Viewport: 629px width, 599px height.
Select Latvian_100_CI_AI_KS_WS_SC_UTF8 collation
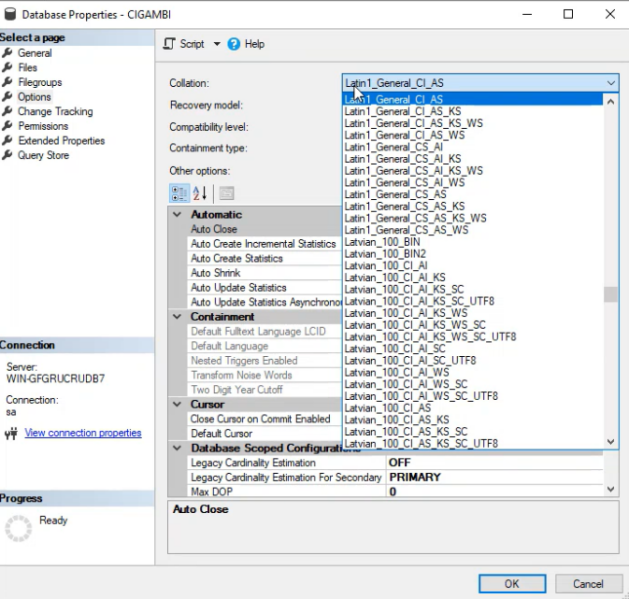click(473, 337)
